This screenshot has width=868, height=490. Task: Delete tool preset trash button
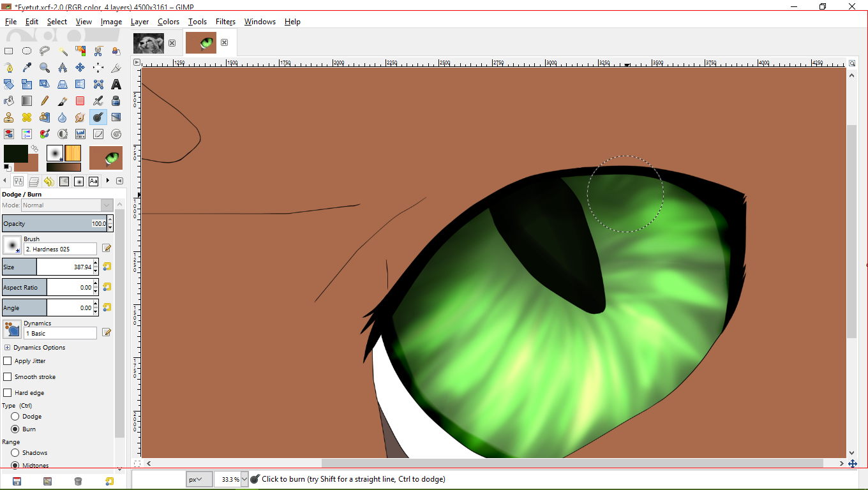pyautogui.click(x=78, y=481)
